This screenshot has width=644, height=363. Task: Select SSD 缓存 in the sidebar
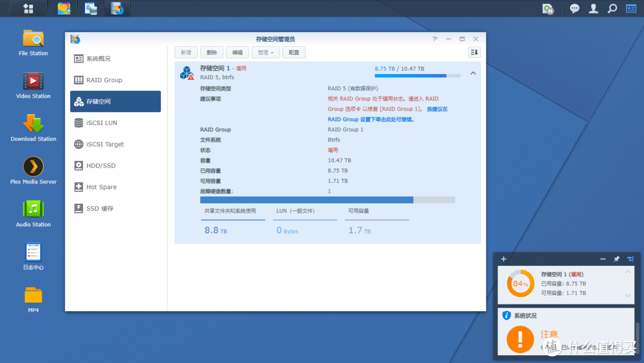tap(116, 208)
